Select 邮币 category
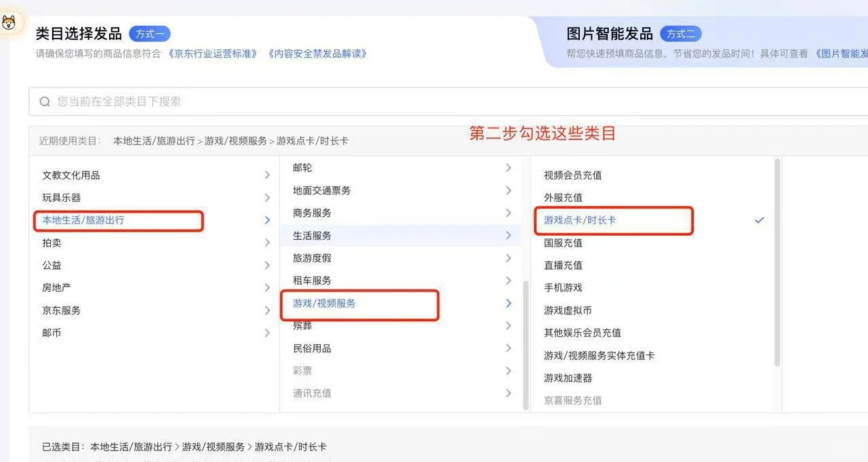 (52, 333)
